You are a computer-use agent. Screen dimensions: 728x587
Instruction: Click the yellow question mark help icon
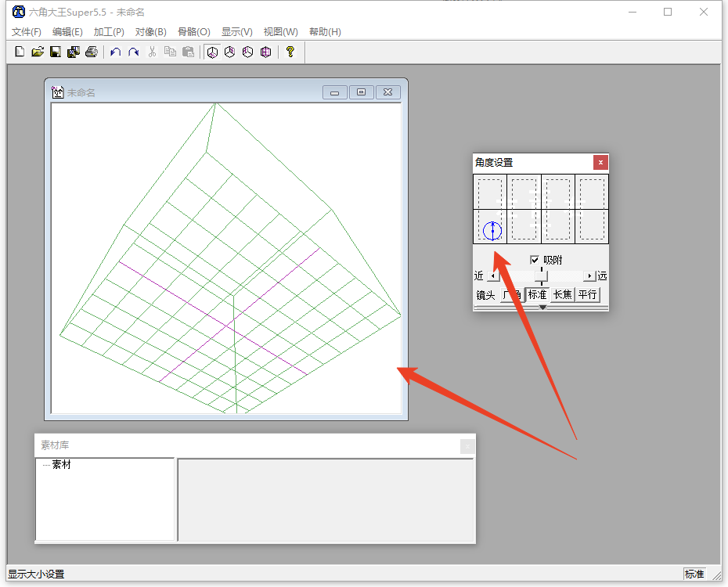[290, 52]
